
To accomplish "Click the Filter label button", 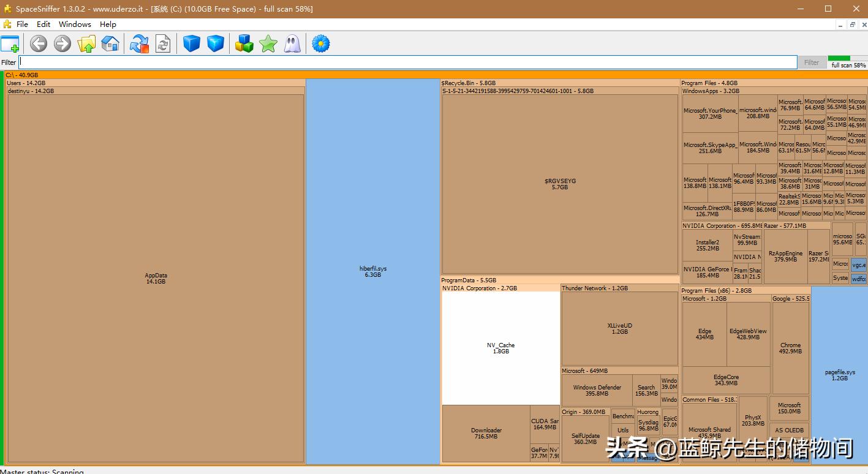I will [811, 62].
